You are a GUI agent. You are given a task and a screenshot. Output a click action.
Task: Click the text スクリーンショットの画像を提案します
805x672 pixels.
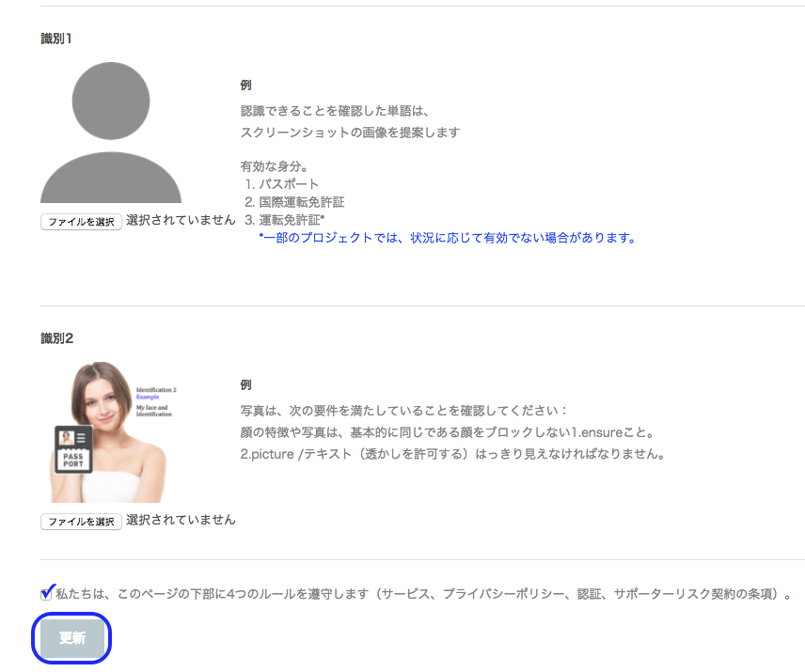[x=350, y=133]
